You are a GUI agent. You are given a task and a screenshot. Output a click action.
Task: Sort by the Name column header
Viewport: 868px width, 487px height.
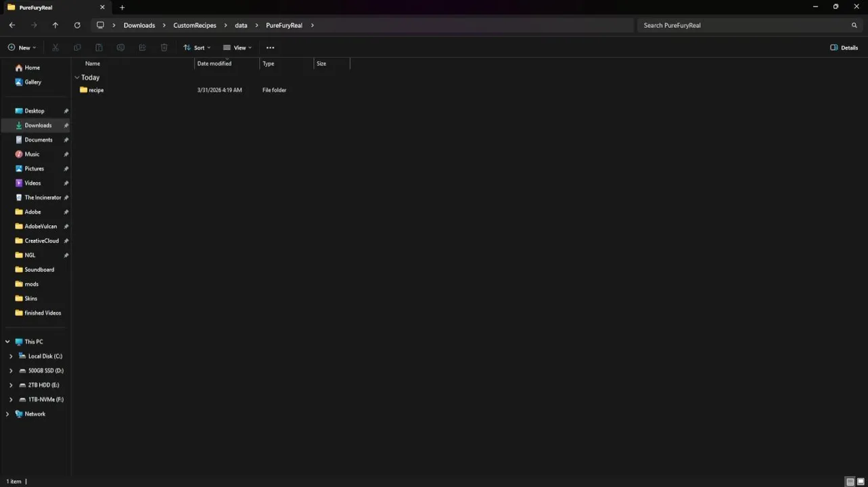93,64
